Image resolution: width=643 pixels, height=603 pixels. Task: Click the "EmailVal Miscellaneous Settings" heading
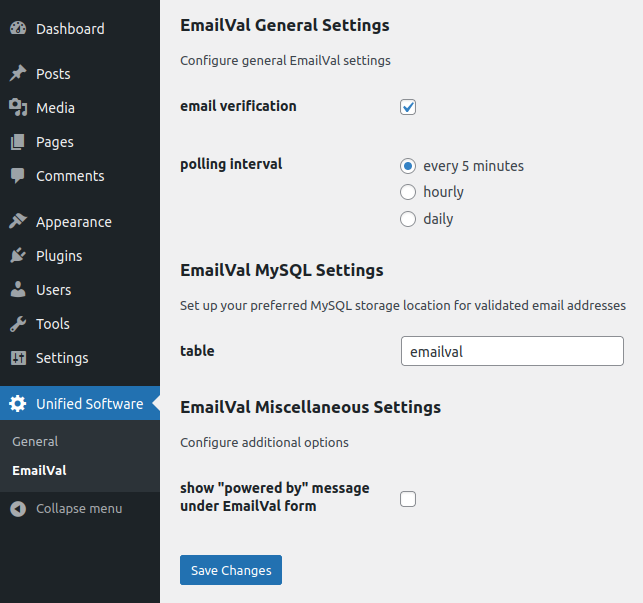pos(310,407)
